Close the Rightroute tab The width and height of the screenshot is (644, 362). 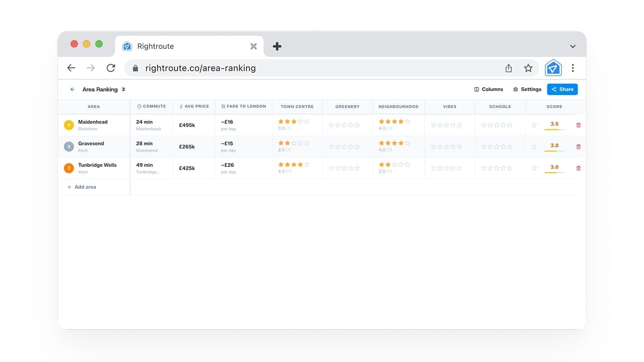(253, 47)
